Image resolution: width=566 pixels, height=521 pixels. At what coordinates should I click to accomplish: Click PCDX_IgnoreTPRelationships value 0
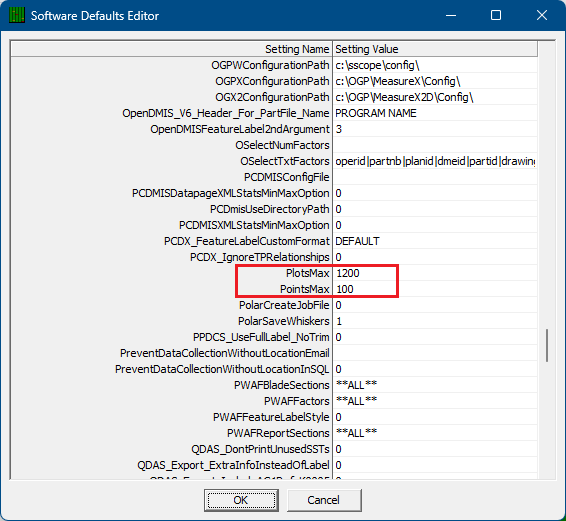coord(435,257)
